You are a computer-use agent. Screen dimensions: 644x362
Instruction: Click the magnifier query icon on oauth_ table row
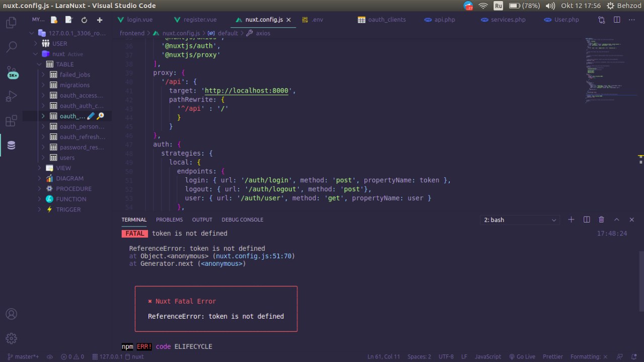100,116
